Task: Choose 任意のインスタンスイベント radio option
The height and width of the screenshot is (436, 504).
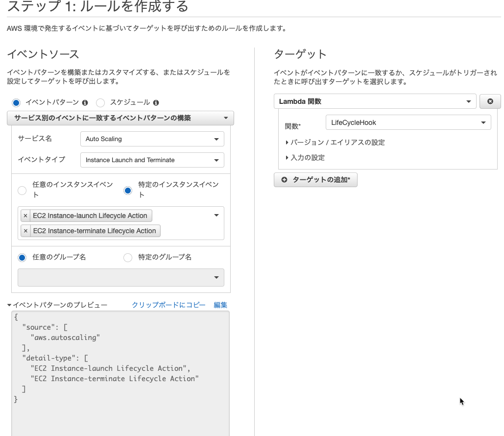Action: click(22, 191)
